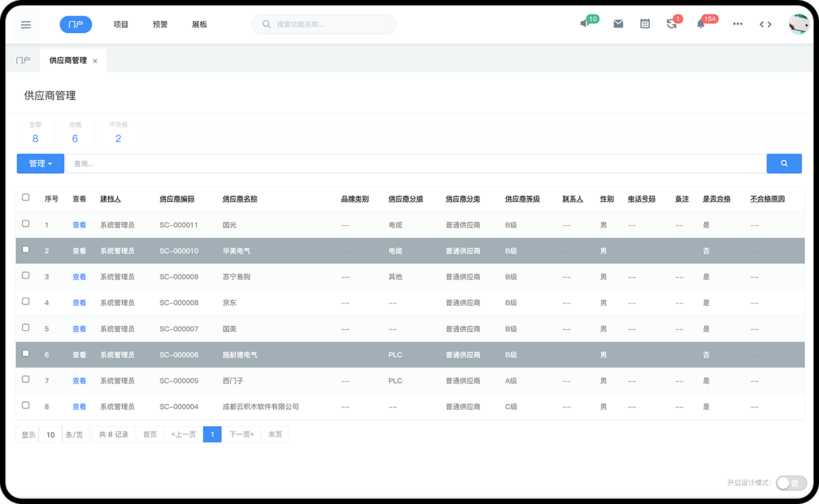
Task: Click the code brackets icon
Action: click(766, 24)
